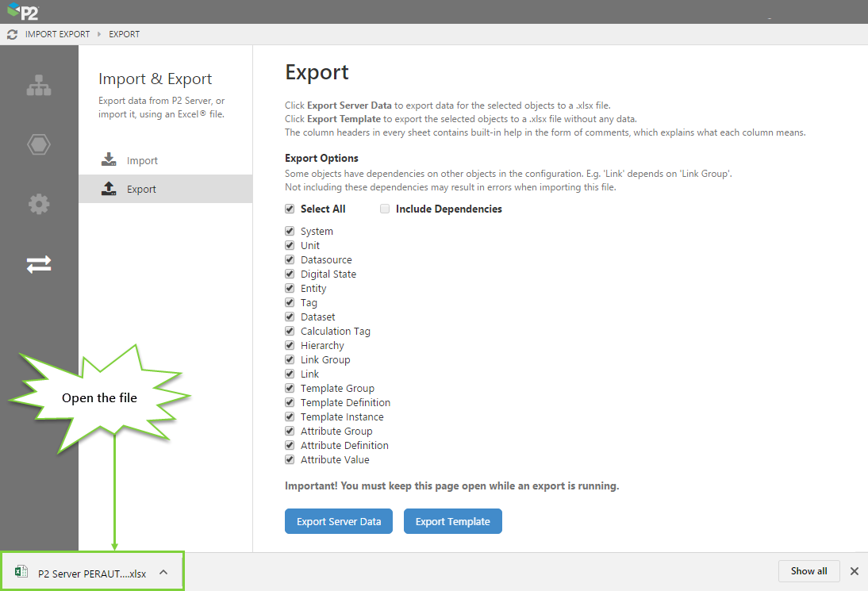
Task: Refresh the page using the refresh icon
Action: pyautogui.click(x=11, y=34)
